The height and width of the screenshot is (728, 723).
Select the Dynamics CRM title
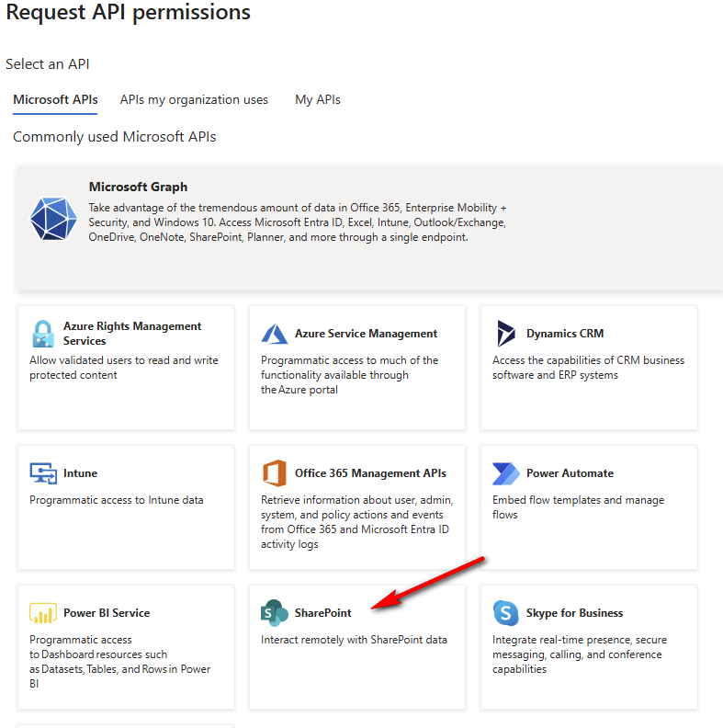(x=565, y=334)
